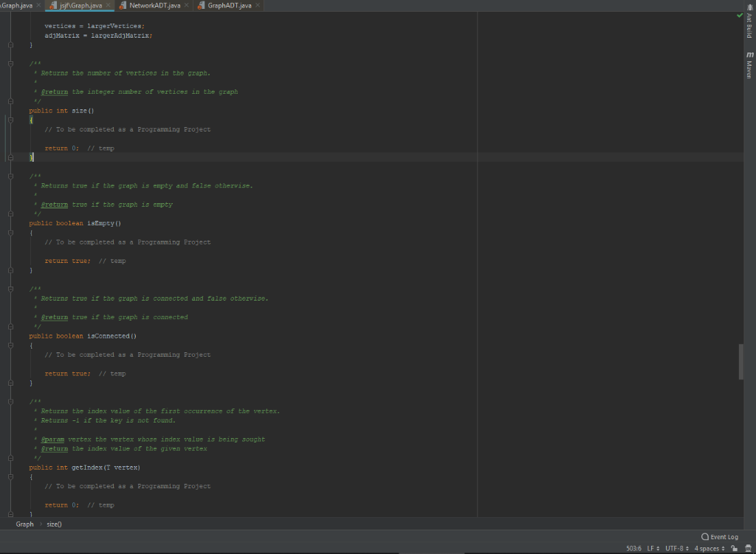Fold the Javadoc comment above isConnected()

point(10,289)
